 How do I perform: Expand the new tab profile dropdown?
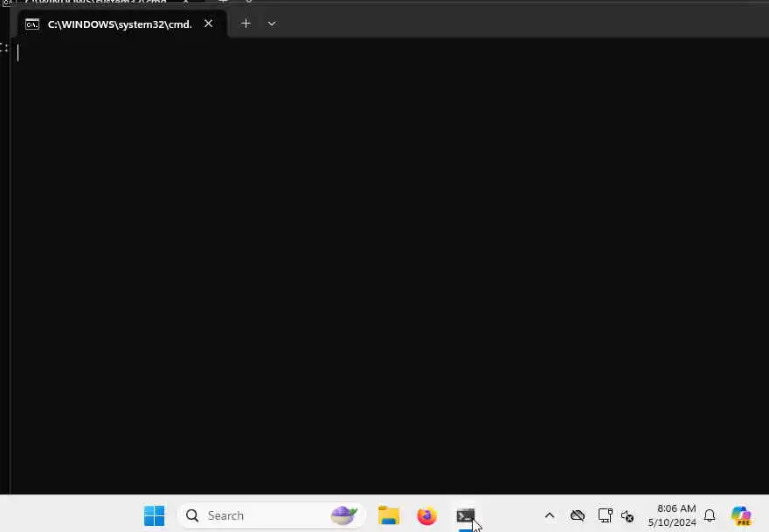(272, 23)
